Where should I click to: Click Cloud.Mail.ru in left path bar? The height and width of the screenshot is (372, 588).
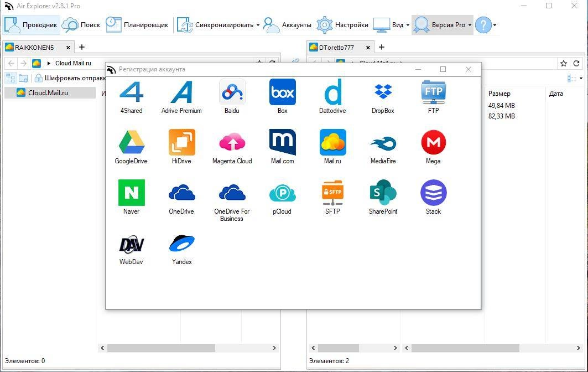click(73, 63)
